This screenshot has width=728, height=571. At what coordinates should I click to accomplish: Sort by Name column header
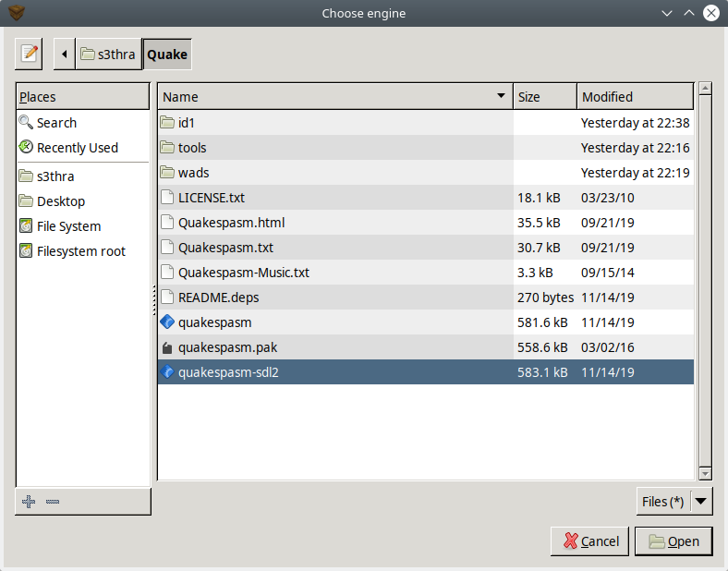click(x=335, y=97)
